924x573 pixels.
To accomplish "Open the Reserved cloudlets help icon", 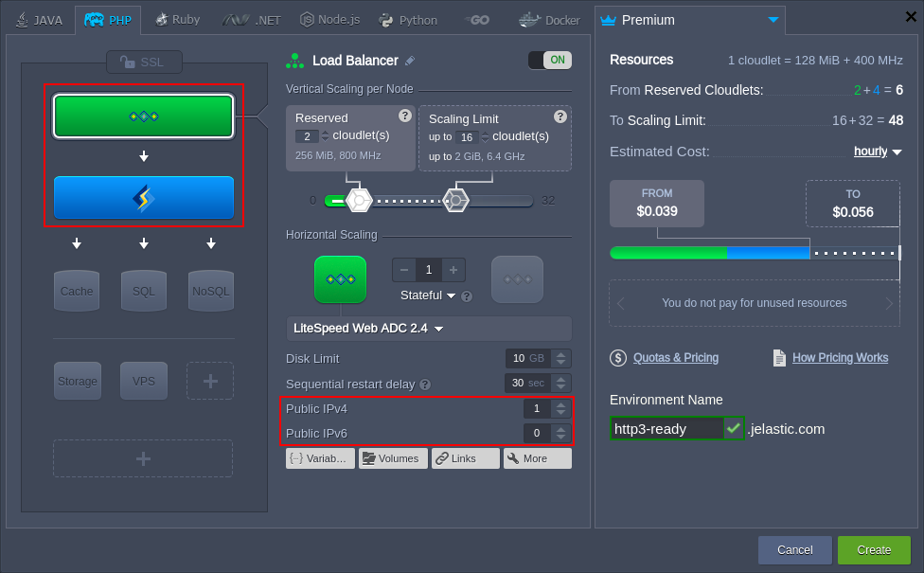I will pyautogui.click(x=405, y=116).
